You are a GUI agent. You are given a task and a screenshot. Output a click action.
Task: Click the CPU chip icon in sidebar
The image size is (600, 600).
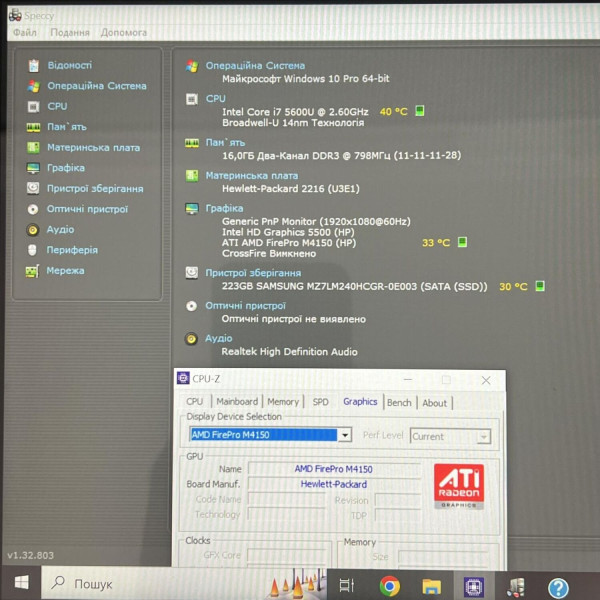(33, 106)
